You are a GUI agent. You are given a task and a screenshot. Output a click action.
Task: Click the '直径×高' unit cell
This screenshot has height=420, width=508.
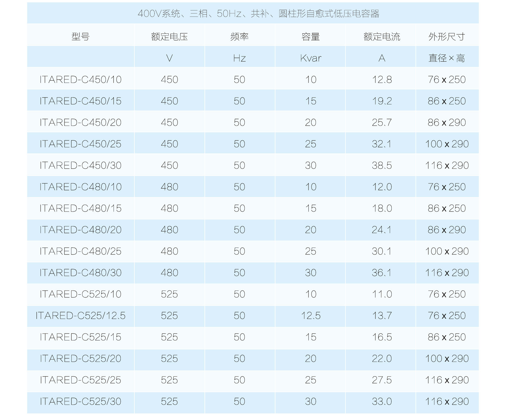447,58
